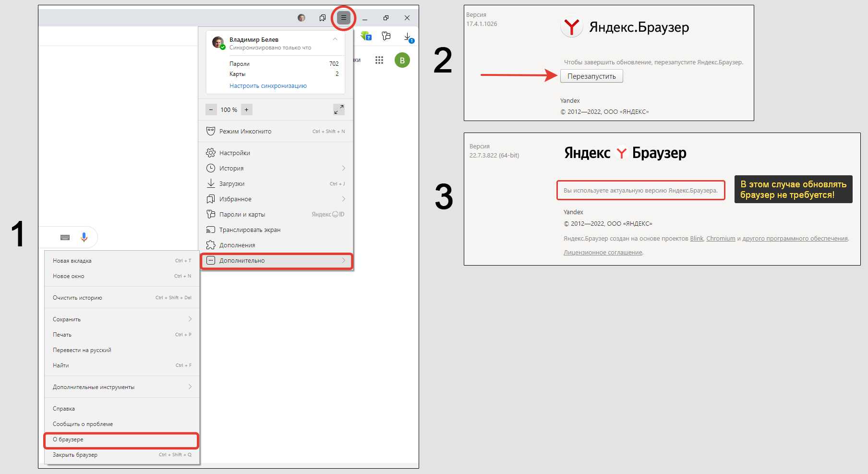Image resolution: width=868 pixels, height=474 pixels.
Task: Collapse the Владимир Белев profile section
Action: pos(335,39)
